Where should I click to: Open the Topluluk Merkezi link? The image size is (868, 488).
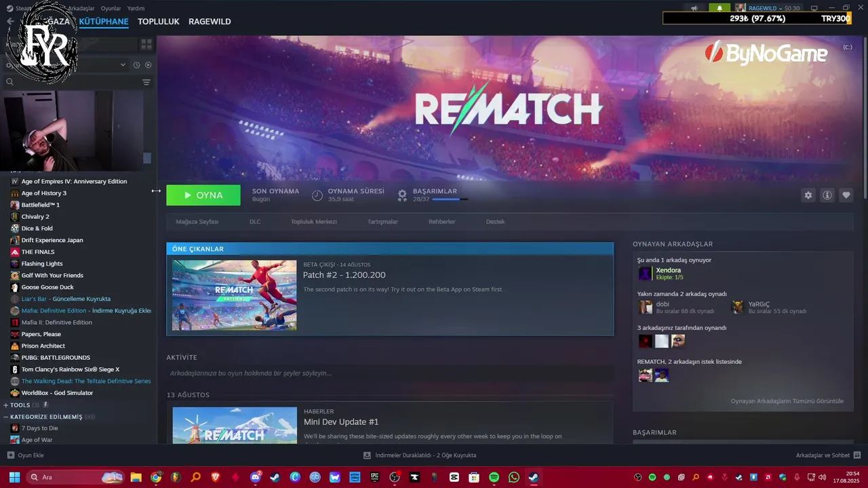click(313, 222)
